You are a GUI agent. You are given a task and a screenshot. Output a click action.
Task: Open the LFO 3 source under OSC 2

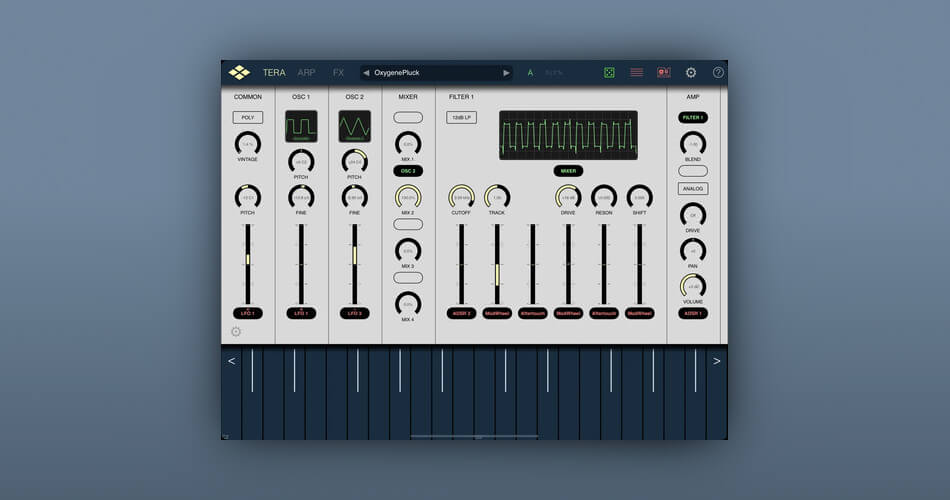click(x=354, y=313)
